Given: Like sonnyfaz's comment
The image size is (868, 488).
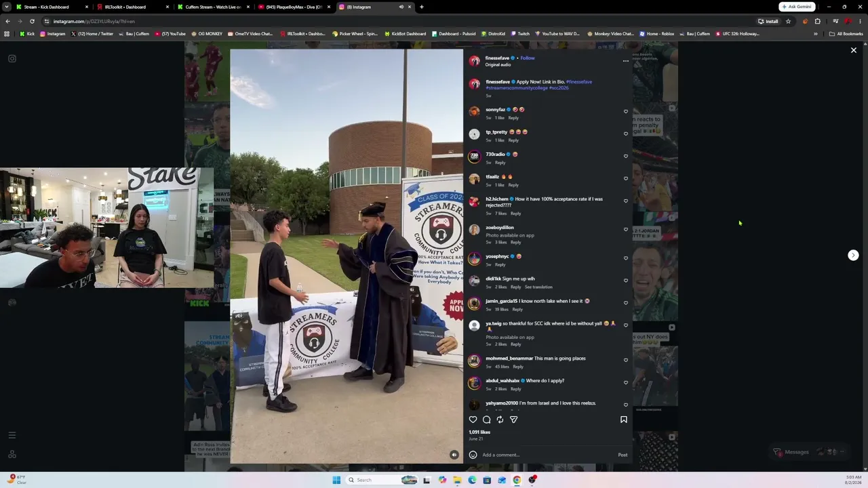Looking at the screenshot, I should tap(626, 111).
